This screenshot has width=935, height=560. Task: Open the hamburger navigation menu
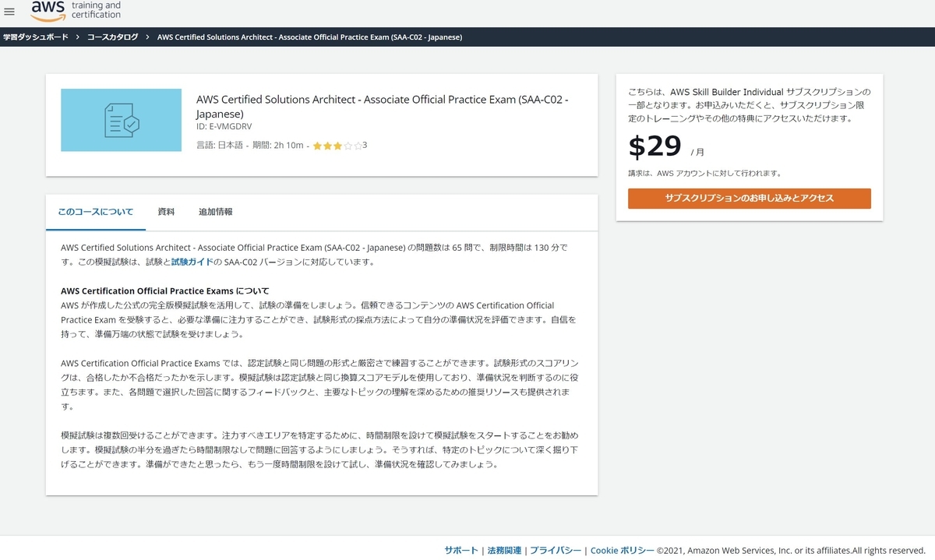[x=9, y=12]
